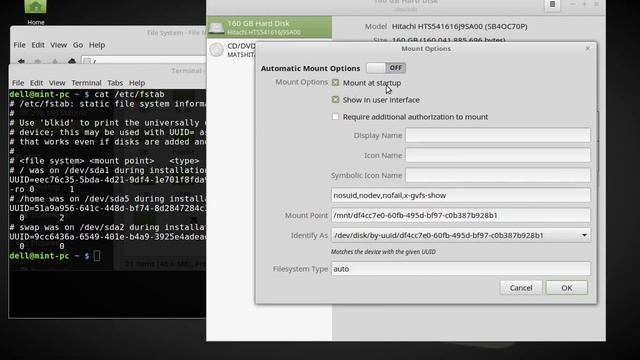Click the CD/DVD drive disc icon

tap(216, 50)
